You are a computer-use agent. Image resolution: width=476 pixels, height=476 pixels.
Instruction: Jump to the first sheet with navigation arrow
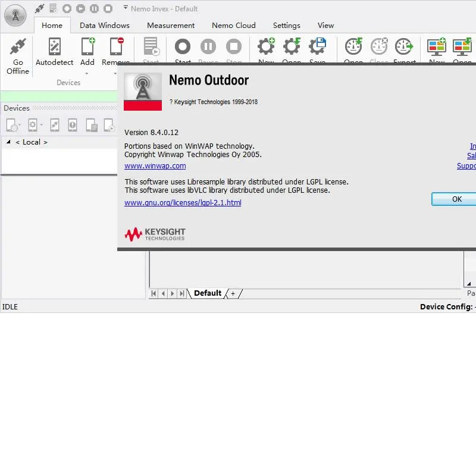pos(154,293)
